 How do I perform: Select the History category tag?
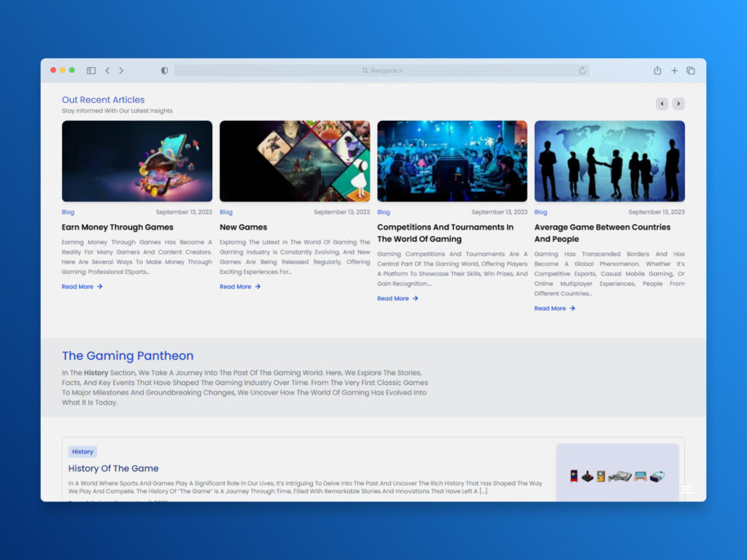pyautogui.click(x=82, y=452)
